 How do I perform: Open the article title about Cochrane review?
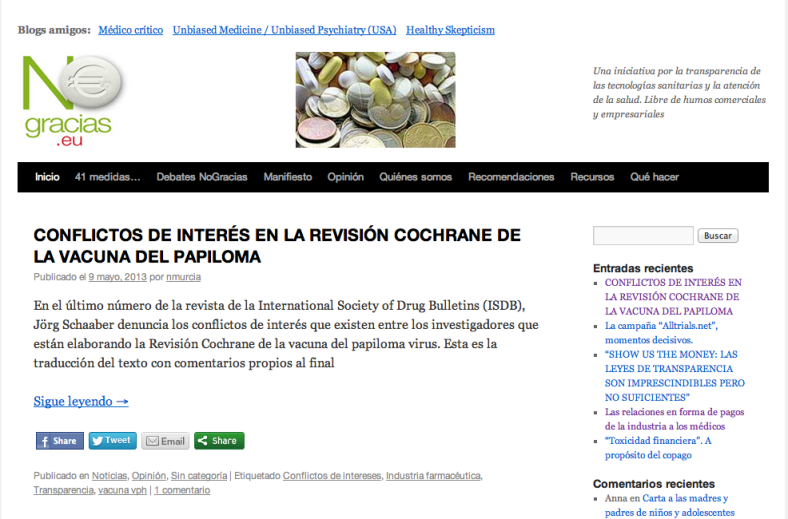[x=277, y=245]
